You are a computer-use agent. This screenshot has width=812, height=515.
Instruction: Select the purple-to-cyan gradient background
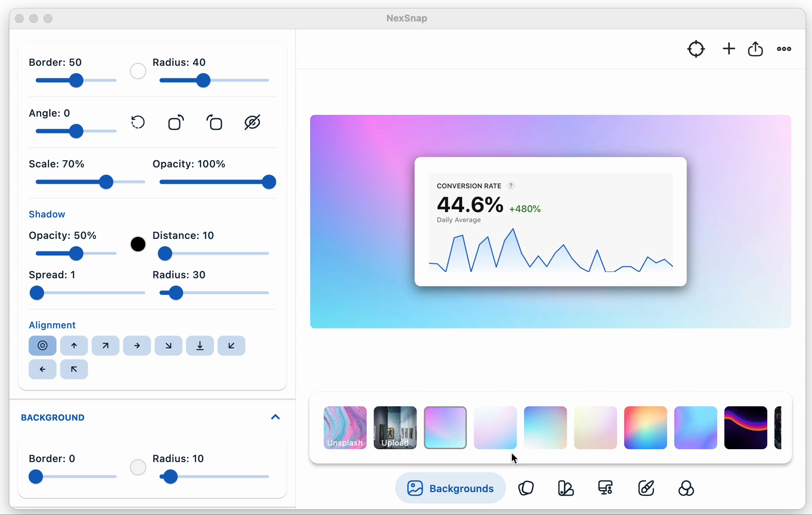click(x=696, y=428)
